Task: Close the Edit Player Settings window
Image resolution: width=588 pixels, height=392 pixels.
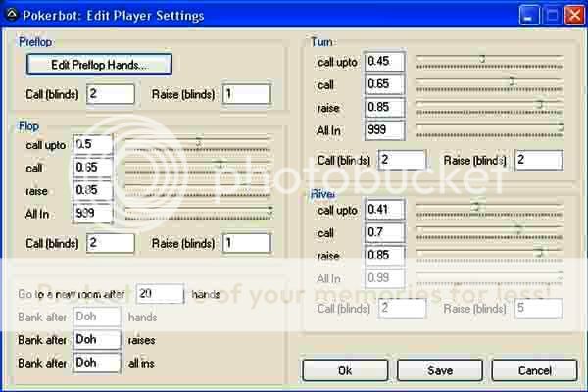Action: coord(574,16)
